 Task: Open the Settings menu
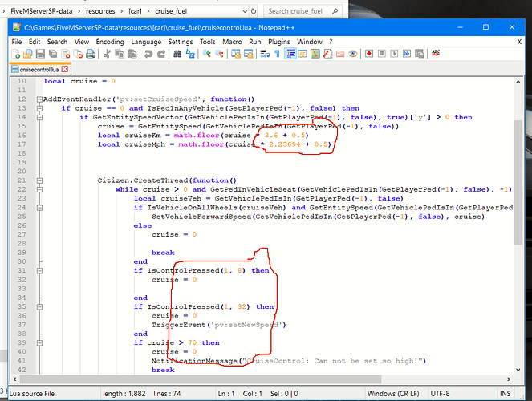pos(181,42)
